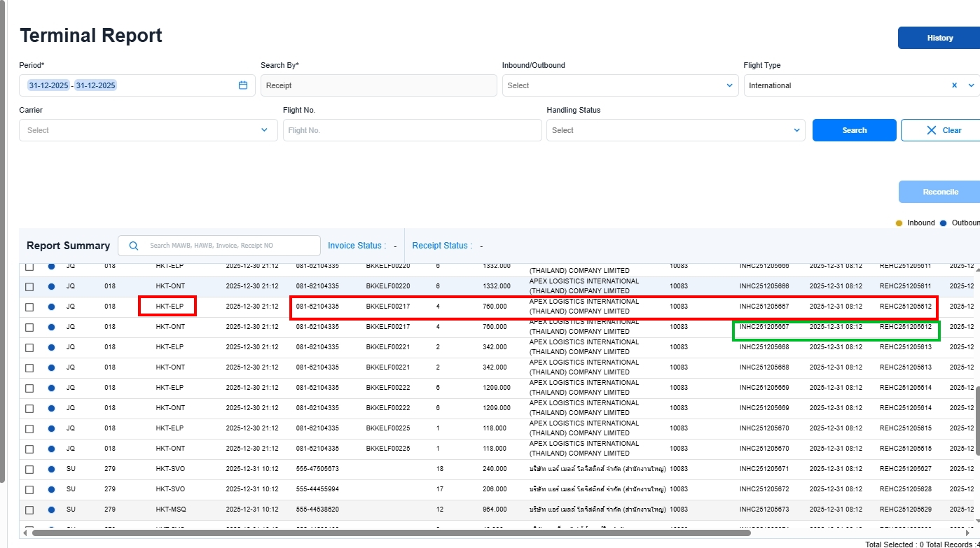980x548 pixels.
Task: Open the History button
Action: [x=939, y=38]
